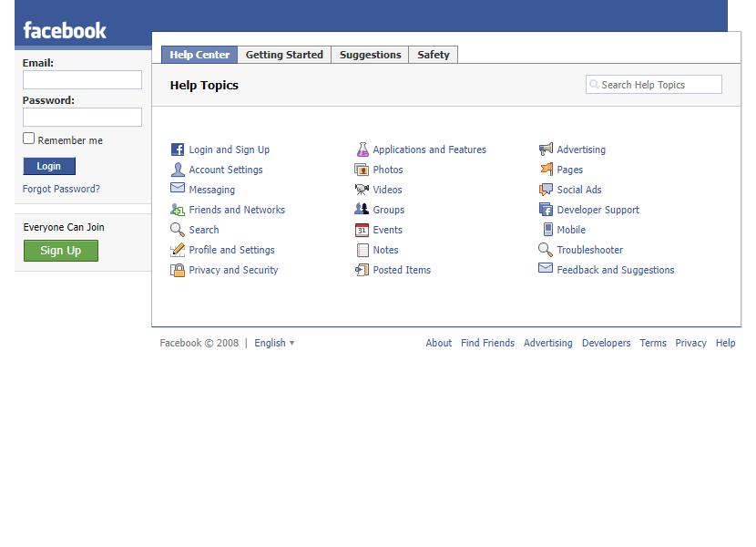Open the Posted Items help topic

click(x=402, y=270)
